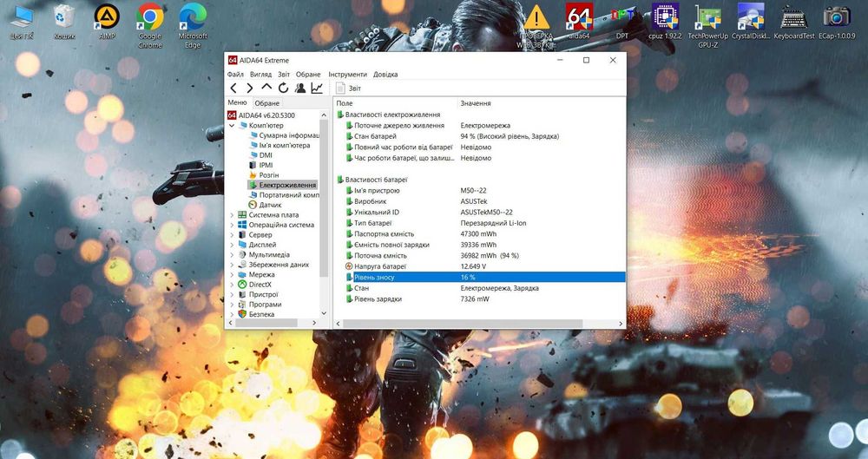868x459 pixels.
Task: Open the DPT desktop shortcut
Action: coord(622,23)
